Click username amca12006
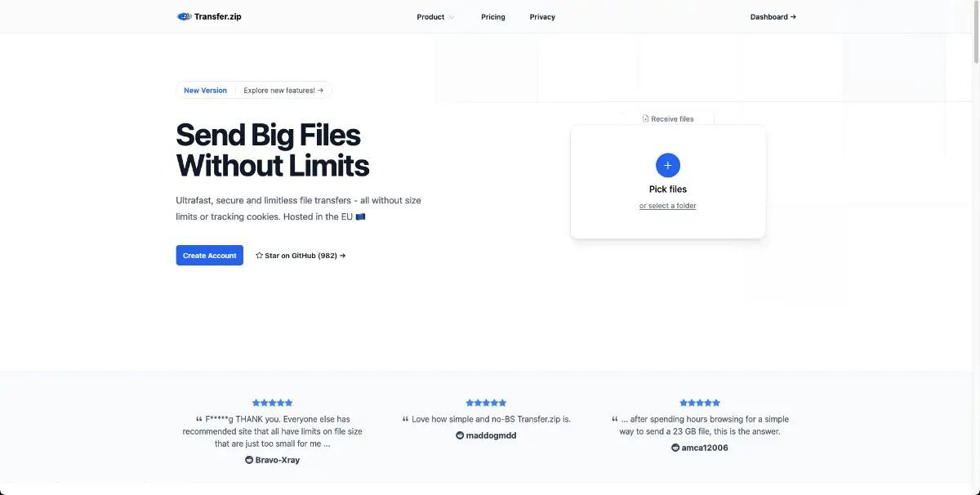 (x=705, y=448)
